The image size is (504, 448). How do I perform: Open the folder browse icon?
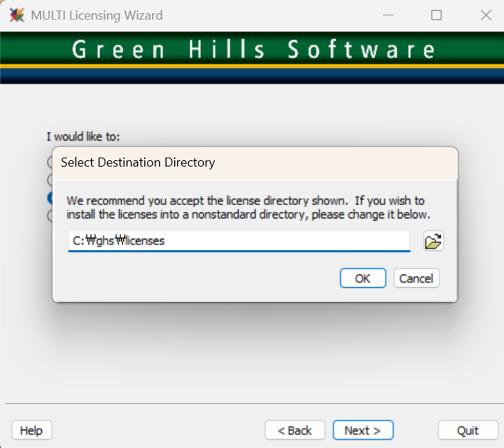pyautogui.click(x=433, y=241)
